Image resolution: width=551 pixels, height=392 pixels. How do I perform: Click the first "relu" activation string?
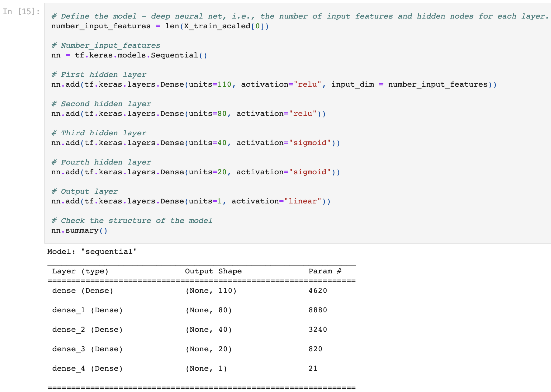click(307, 85)
